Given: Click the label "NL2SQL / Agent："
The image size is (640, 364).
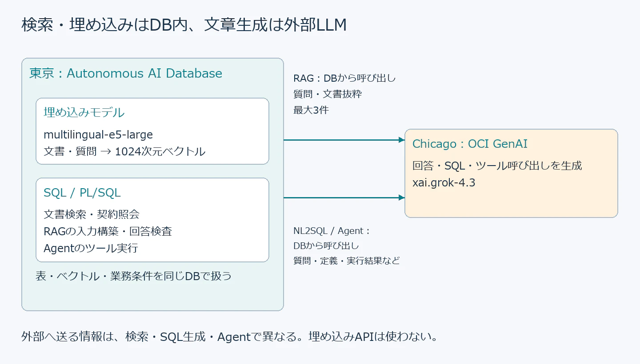Looking at the screenshot, I should pos(332,231).
